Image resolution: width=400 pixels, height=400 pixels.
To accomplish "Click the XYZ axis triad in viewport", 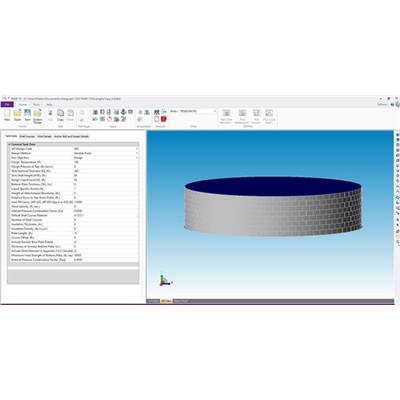I will pyautogui.click(x=165, y=280).
